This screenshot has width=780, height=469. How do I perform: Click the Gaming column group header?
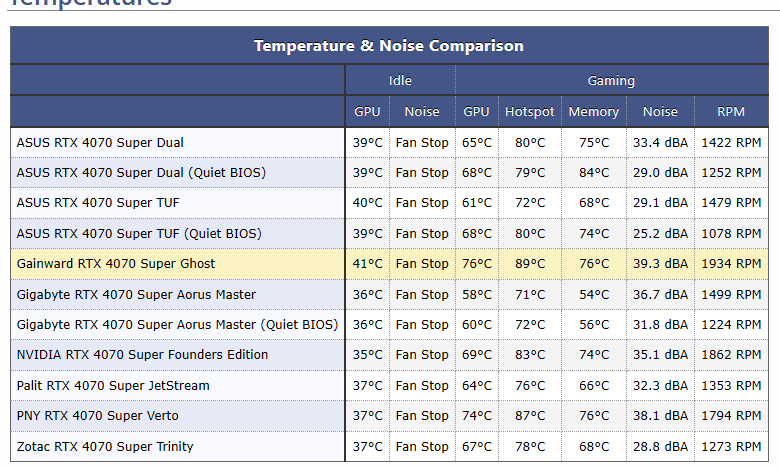[x=611, y=80]
